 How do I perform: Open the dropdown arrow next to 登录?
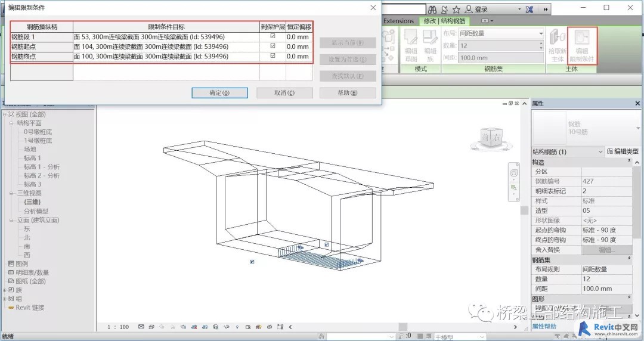click(x=519, y=9)
